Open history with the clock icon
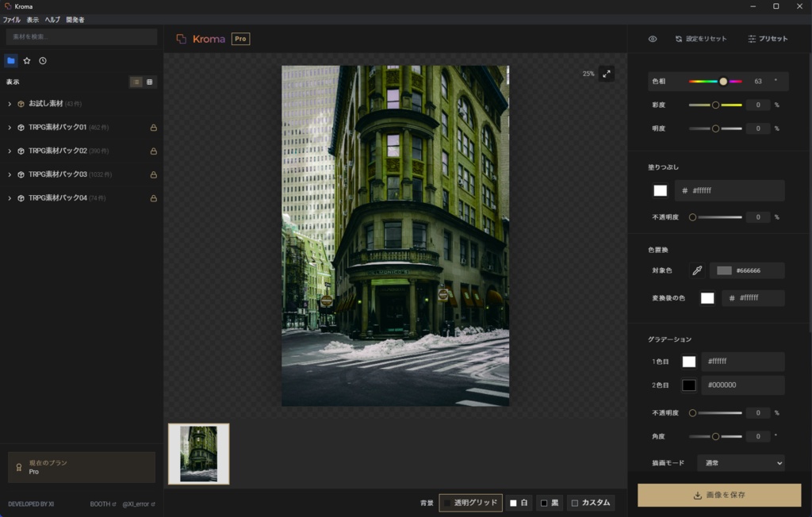Viewport: 812px width, 517px height. pos(43,61)
